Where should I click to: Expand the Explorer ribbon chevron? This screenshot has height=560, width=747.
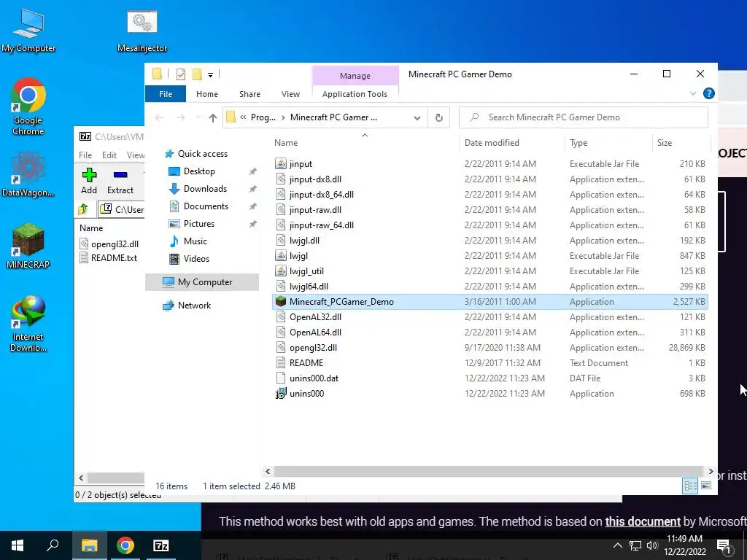[693, 94]
